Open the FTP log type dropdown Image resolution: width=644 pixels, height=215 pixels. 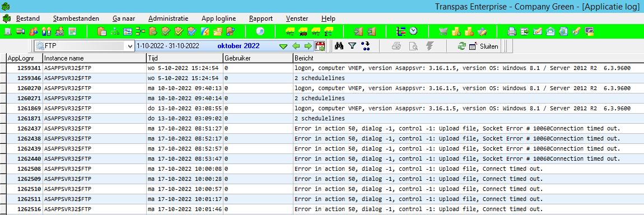130,46
